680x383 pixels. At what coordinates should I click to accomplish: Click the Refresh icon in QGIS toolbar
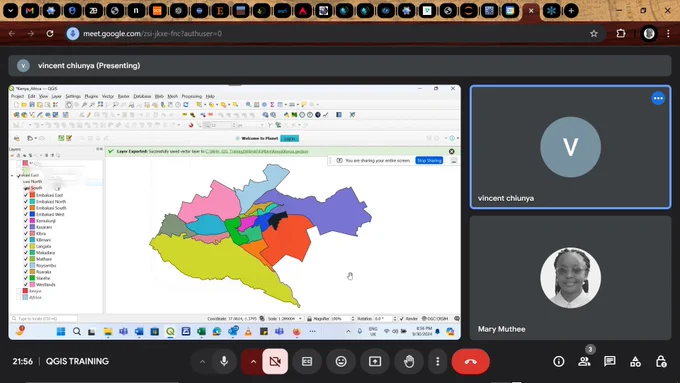coord(186,105)
